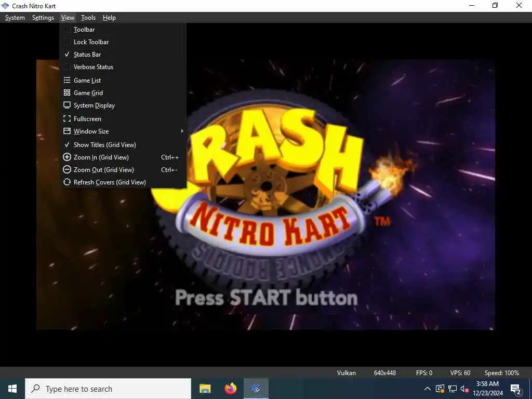The height and width of the screenshot is (399, 532).
Task: Click the Refresh Covers circular arrow icon
Action: pos(67,182)
